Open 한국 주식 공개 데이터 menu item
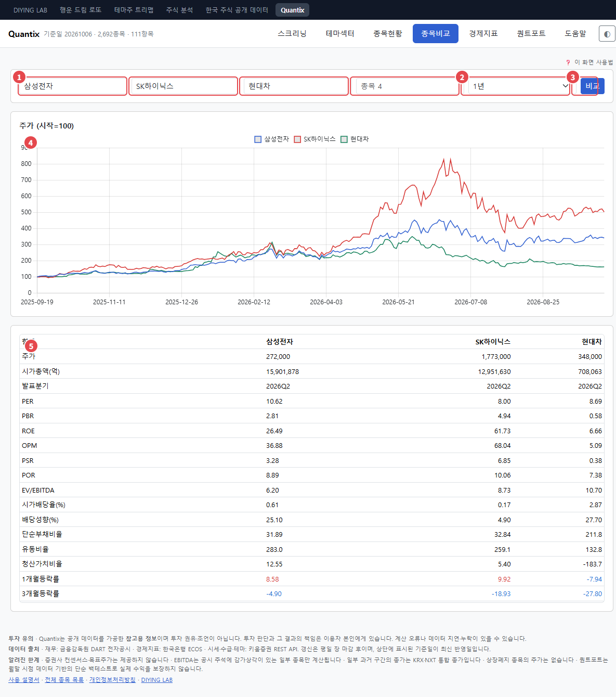 click(237, 10)
